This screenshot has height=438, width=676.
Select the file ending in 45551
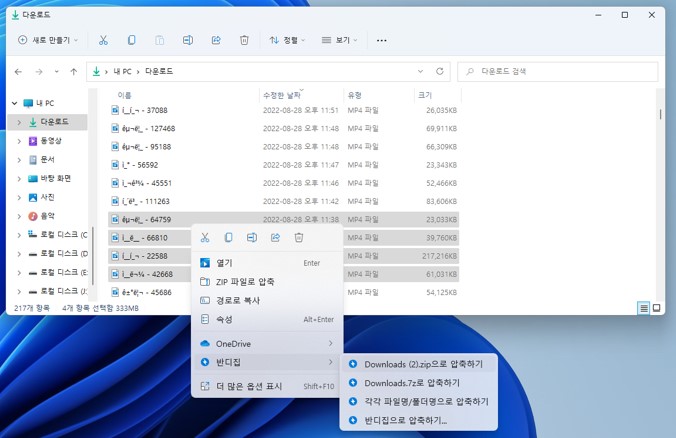[283, 183]
